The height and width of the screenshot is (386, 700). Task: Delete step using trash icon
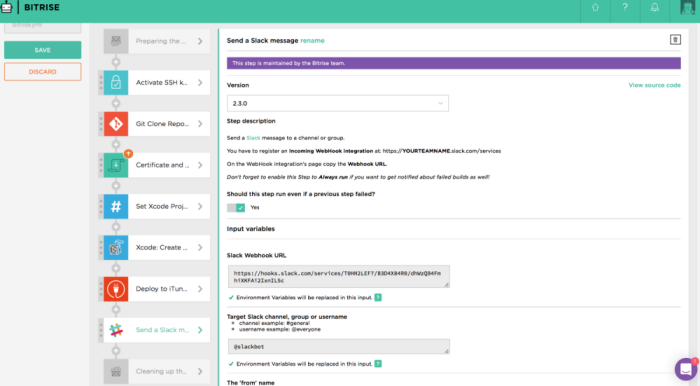tap(675, 40)
